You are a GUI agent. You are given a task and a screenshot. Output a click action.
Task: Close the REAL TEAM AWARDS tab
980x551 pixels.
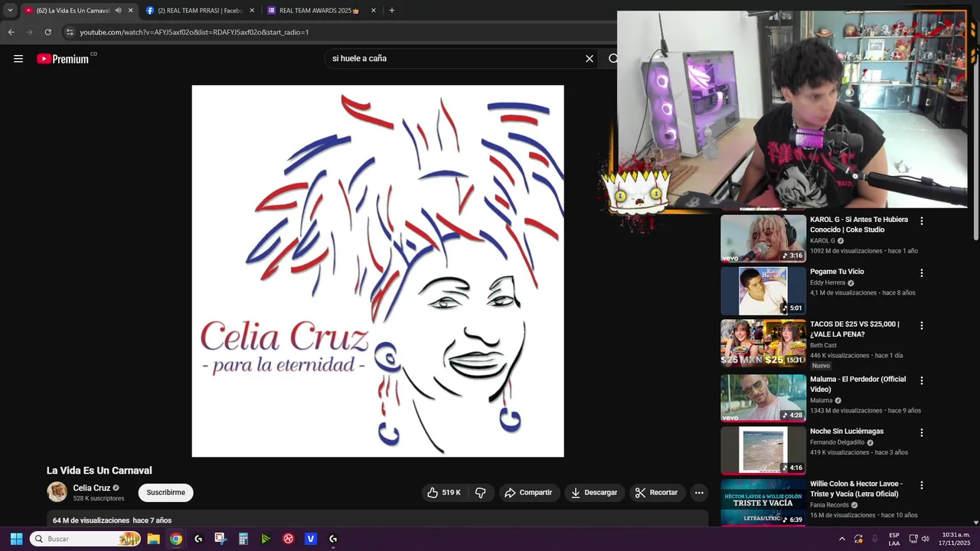[374, 11]
